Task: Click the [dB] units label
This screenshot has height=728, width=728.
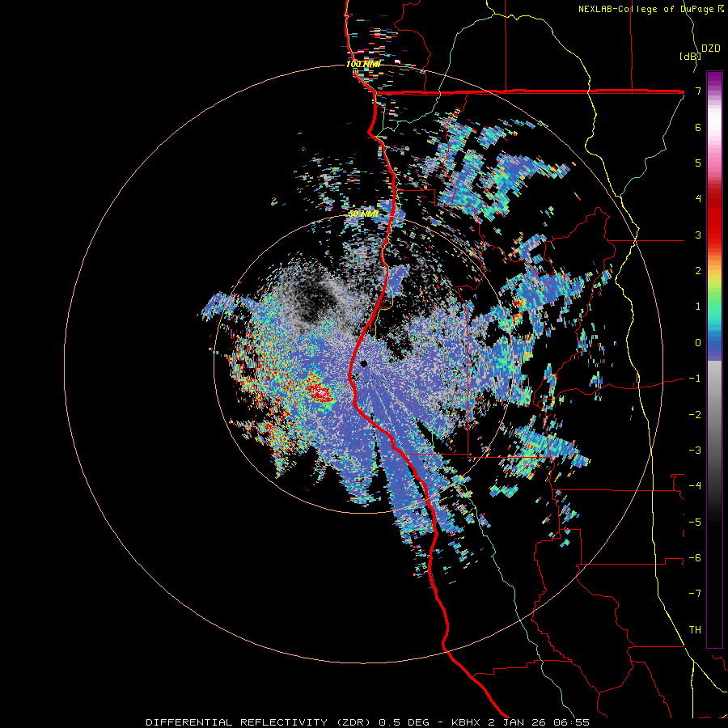Action: pyautogui.click(x=690, y=56)
